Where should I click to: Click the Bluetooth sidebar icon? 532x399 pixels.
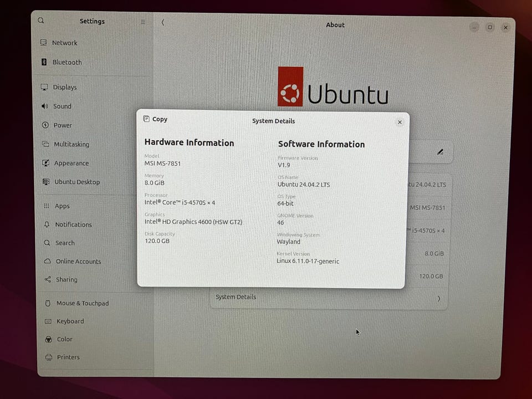[44, 62]
